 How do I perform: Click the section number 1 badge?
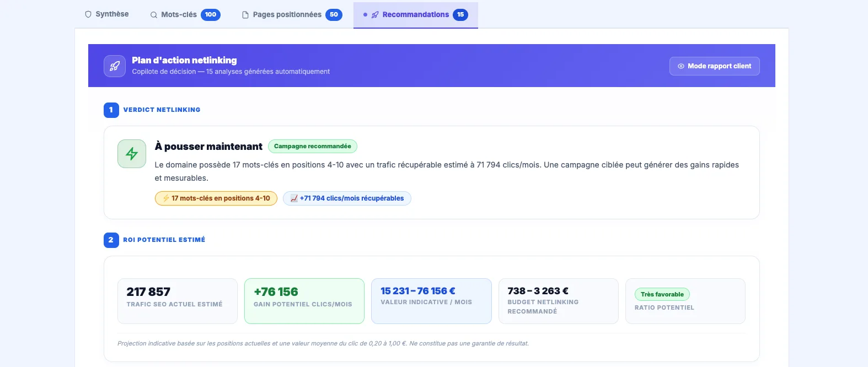pyautogui.click(x=111, y=110)
